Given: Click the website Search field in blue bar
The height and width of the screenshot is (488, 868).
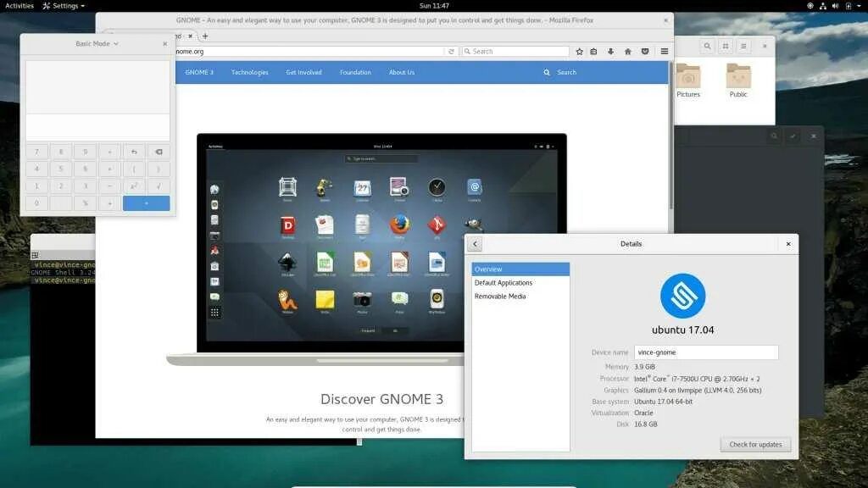Looking at the screenshot, I should click(x=567, y=73).
